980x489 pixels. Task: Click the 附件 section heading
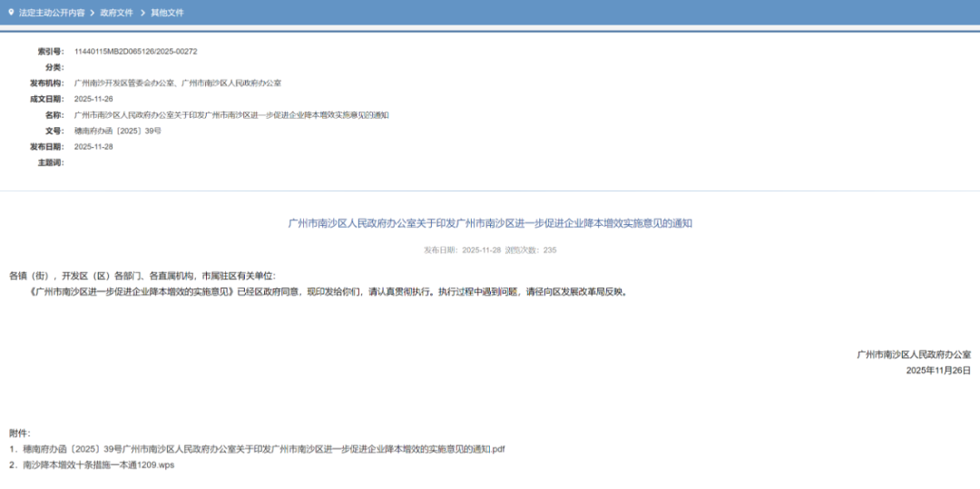(20, 433)
